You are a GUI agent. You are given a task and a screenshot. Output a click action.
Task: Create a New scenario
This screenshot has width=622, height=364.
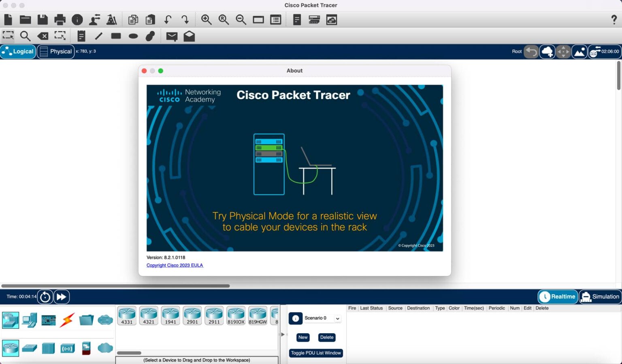point(302,337)
